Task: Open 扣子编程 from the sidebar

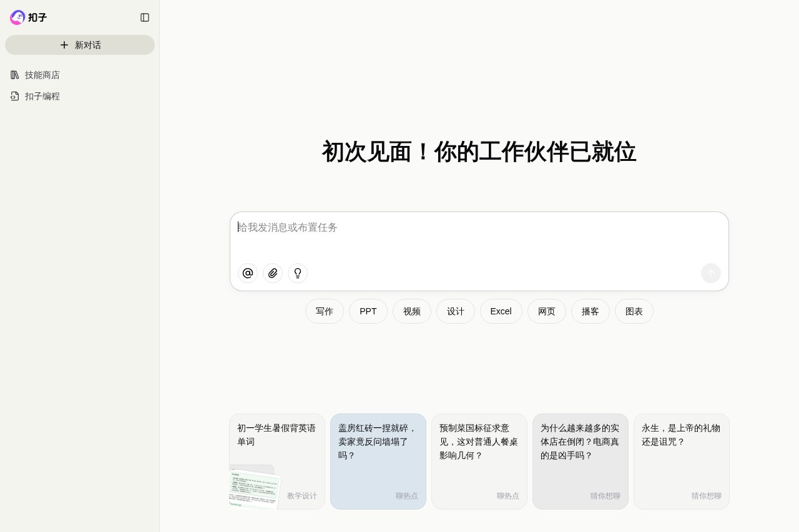Action: [42, 96]
